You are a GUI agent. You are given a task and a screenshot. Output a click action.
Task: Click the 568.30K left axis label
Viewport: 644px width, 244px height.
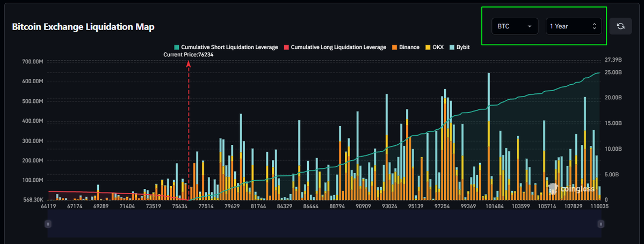coord(33,199)
